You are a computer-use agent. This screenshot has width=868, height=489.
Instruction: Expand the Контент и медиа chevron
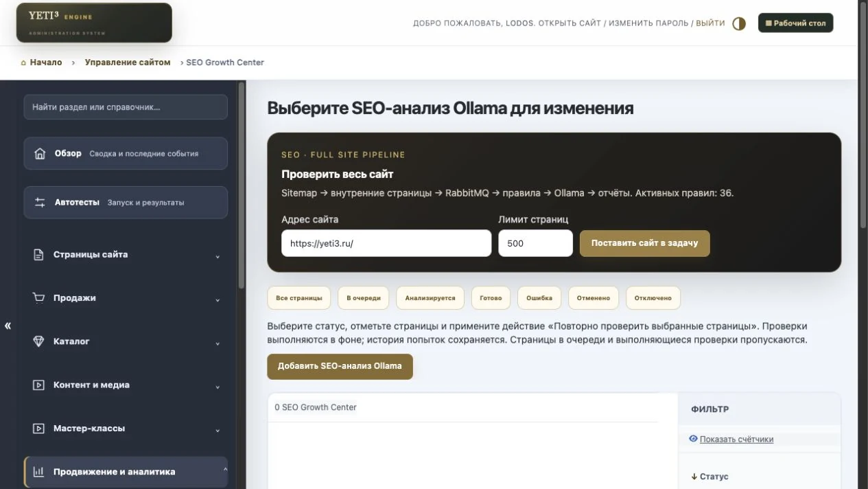tap(218, 387)
